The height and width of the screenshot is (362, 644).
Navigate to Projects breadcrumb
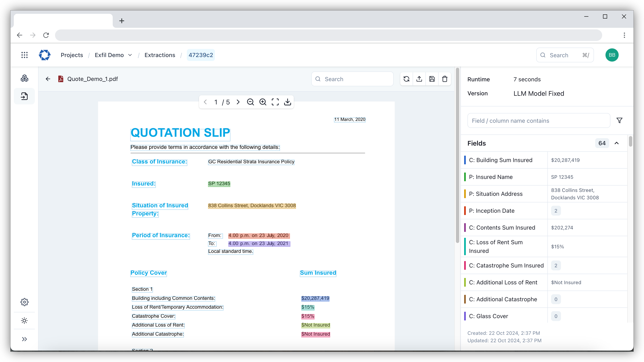point(72,55)
